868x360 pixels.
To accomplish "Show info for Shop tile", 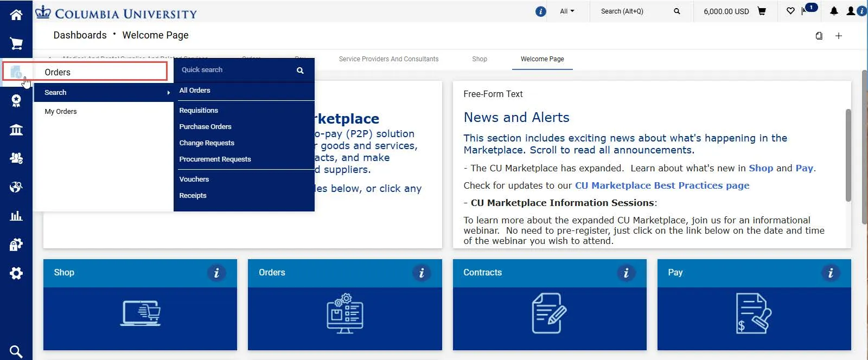I will tap(216, 273).
